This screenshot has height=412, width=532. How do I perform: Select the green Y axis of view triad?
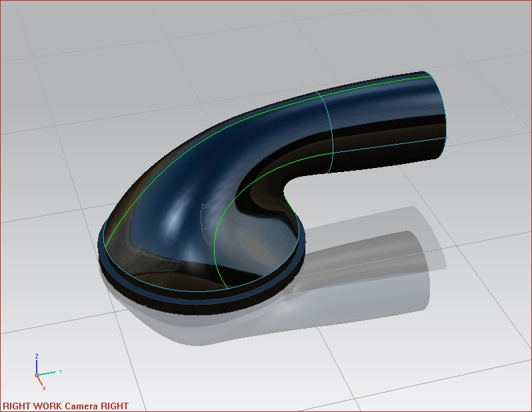point(49,373)
